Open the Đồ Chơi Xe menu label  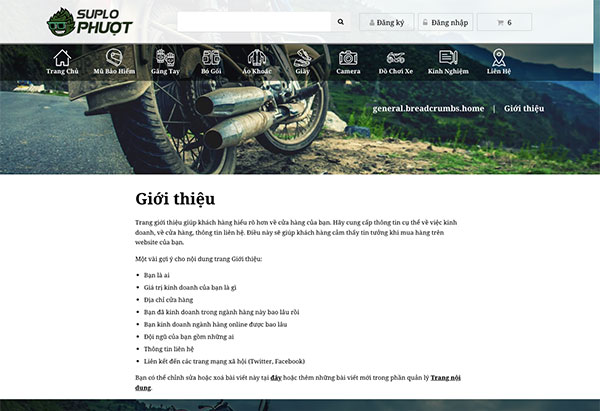pos(396,71)
